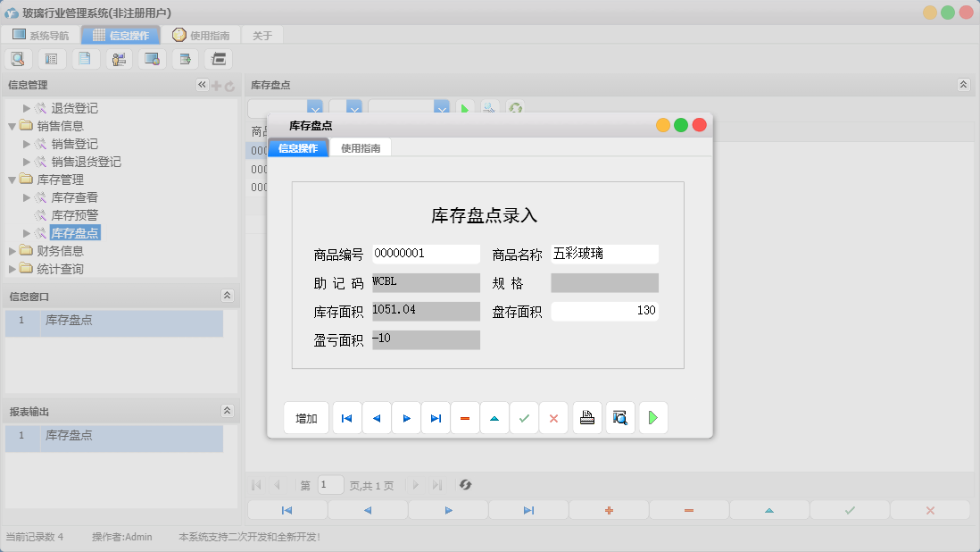
Task: Confirm the record with the green checkmark button
Action: coord(524,417)
